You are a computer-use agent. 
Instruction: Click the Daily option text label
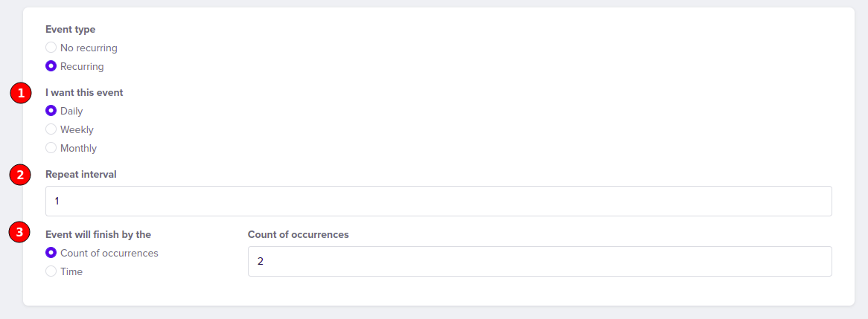[x=71, y=111]
